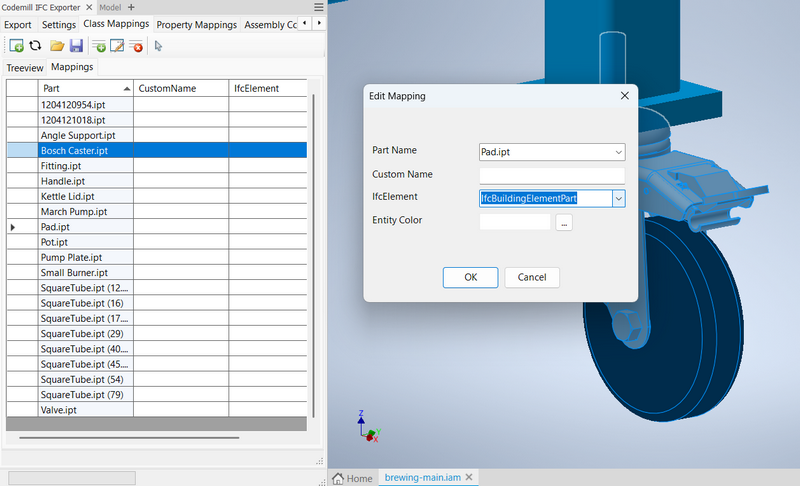Click the XYZ axis triad in viewport
The height and width of the screenshot is (486, 800).
[x=368, y=426]
